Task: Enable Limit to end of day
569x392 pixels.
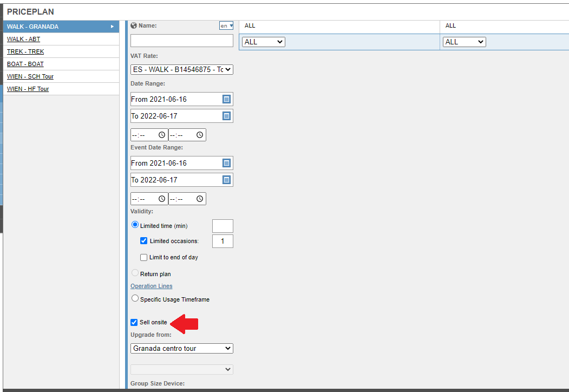Action: tap(143, 257)
